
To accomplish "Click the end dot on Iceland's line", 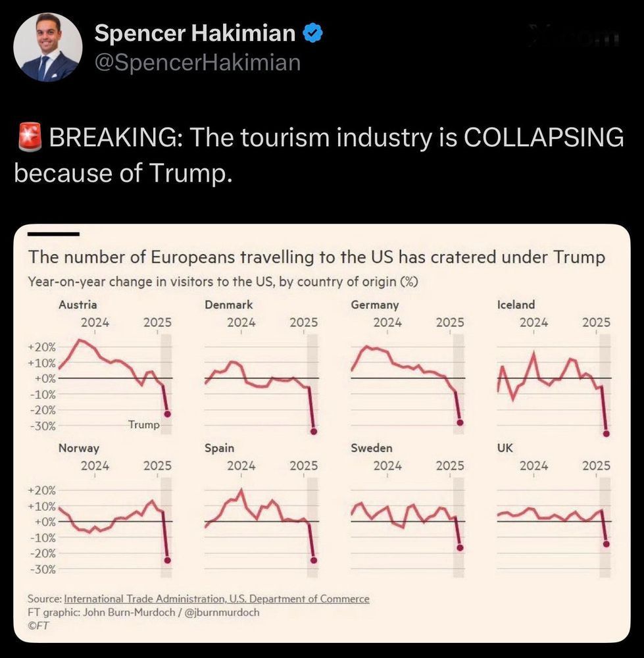I will click(x=606, y=433).
